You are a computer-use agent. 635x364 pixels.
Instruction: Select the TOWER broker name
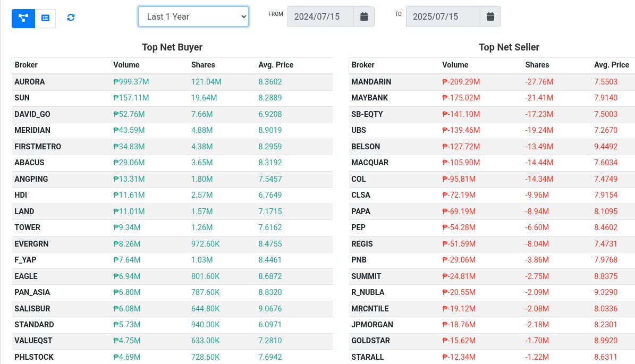point(28,227)
